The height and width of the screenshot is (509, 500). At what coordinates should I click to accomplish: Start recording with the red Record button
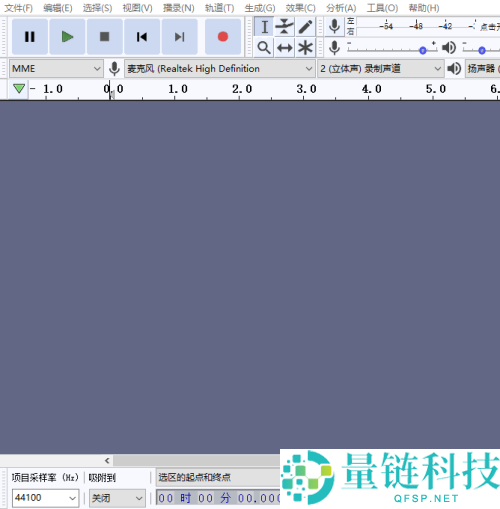[223, 37]
